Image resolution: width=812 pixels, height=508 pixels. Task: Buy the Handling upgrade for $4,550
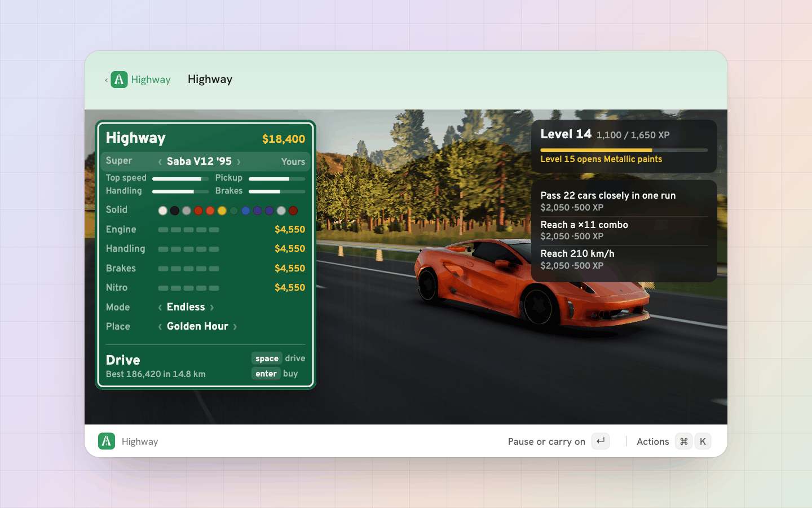tap(290, 249)
